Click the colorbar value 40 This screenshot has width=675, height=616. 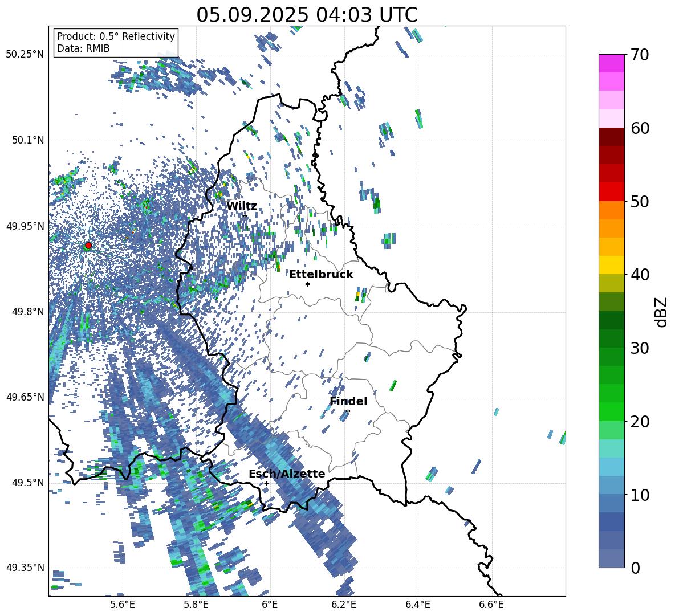pos(640,275)
